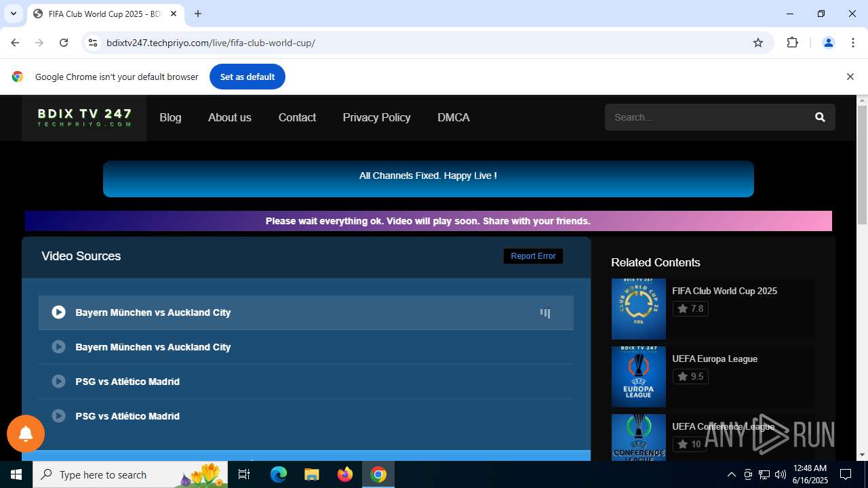Click the 7.8 rating for FIFA Club World Cup
868x488 pixels.
click(690, 308)
